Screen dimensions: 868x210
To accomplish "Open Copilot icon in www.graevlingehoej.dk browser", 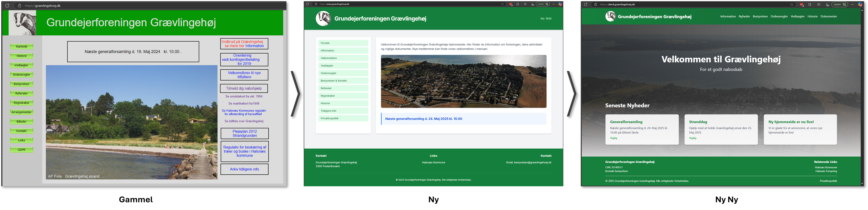I will pyautogui.click(x=560, y=4).
